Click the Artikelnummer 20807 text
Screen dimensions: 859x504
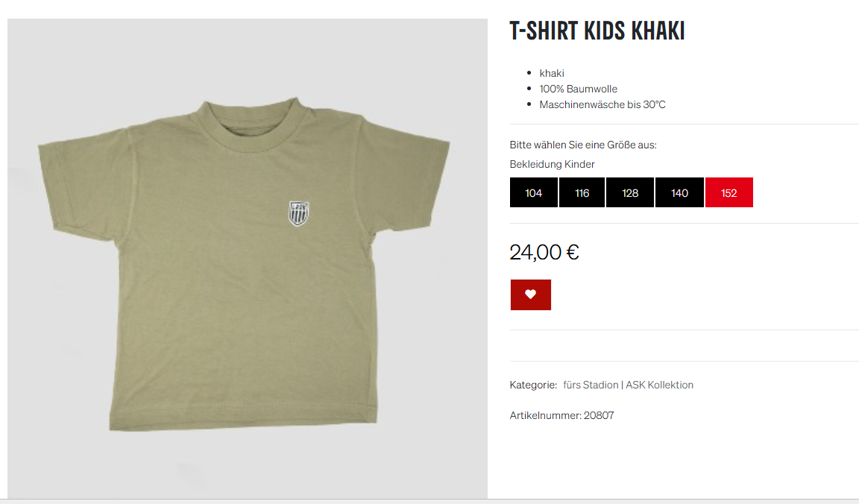click(x=561, y=416)
